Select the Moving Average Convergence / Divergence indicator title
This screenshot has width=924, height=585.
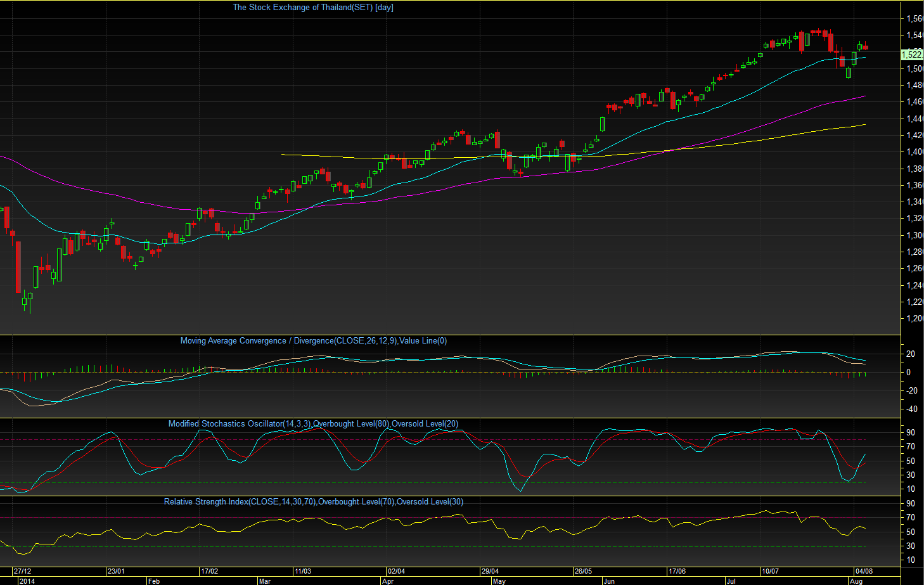(x=314, y=341)
